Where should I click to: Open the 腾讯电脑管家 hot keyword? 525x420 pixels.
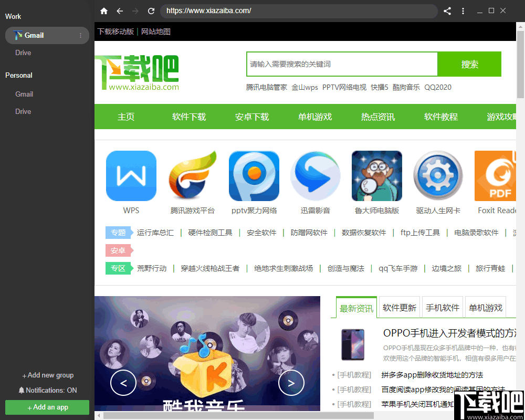pos(267,88)
